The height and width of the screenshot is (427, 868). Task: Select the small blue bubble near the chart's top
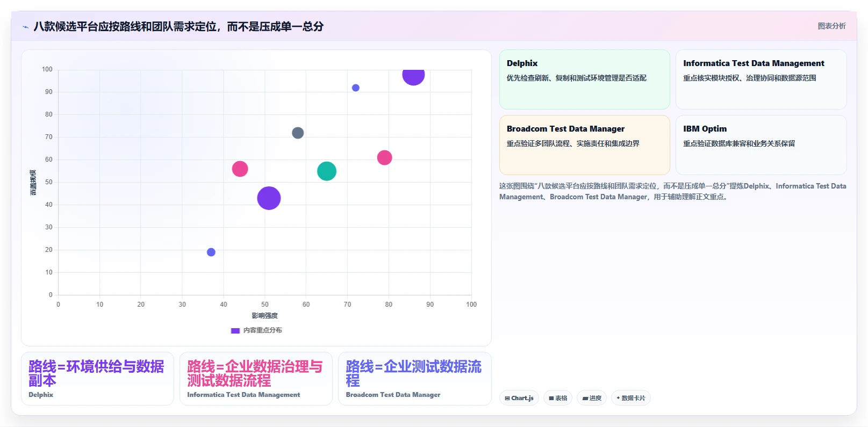click(x=355, y=88)
